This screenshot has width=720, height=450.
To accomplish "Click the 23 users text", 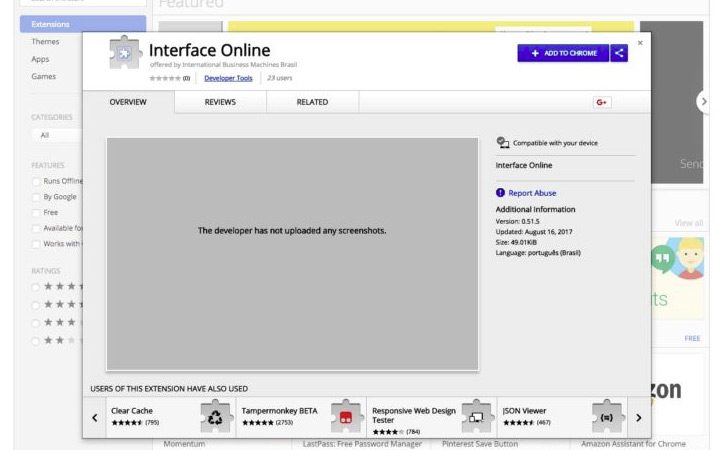I will (x=280, y=78).
